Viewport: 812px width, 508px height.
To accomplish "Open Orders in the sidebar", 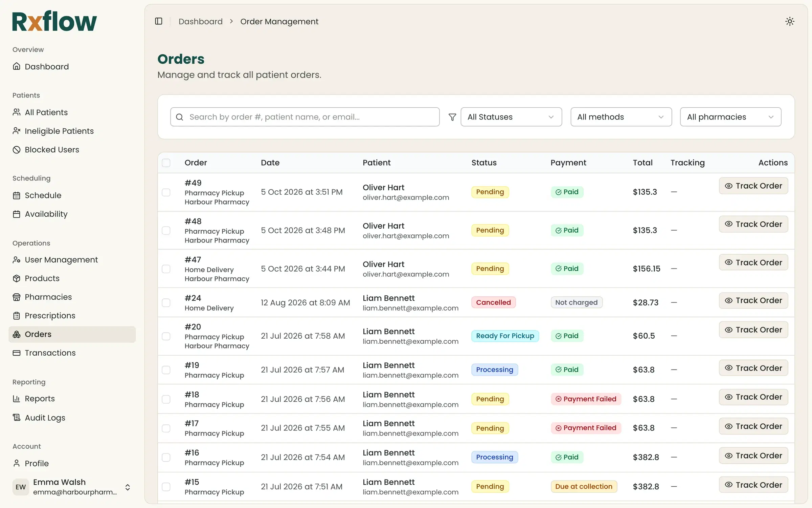I will point(72,334).
